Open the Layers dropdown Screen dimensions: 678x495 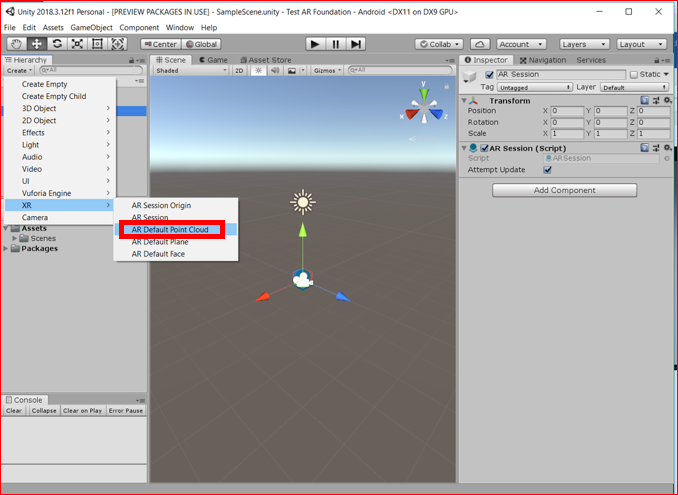click(x=585, y=44)
